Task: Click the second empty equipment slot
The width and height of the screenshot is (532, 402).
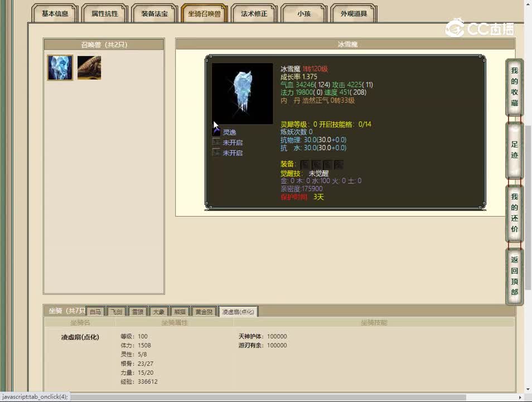Action: coord(316,165)
